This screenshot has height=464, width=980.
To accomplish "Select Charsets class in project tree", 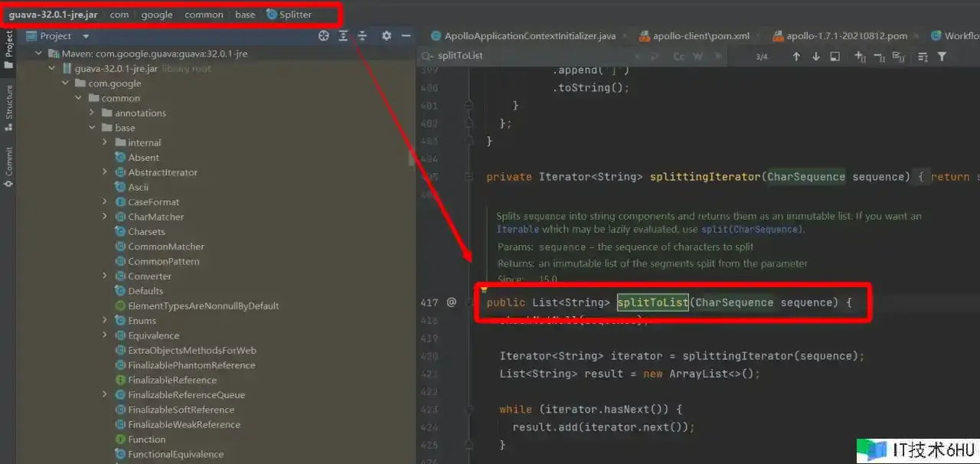I will 146,232.
